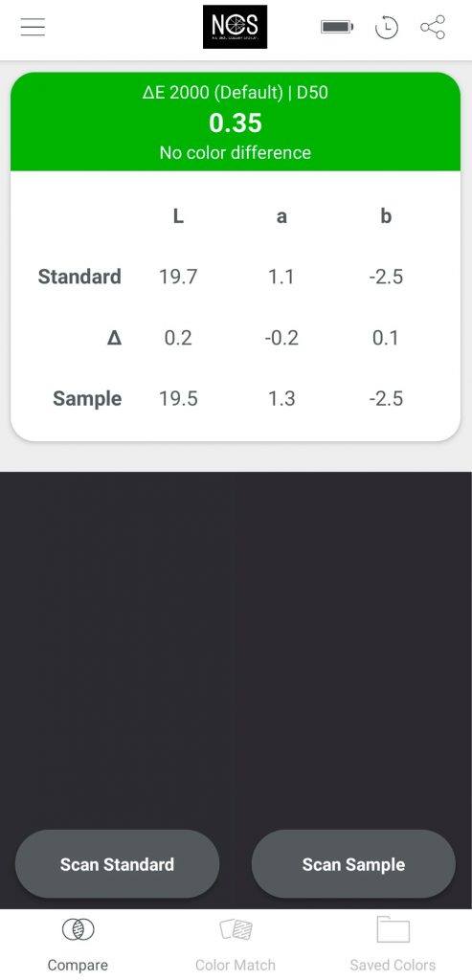Tap the NCS logo

[x=236, y=27]
